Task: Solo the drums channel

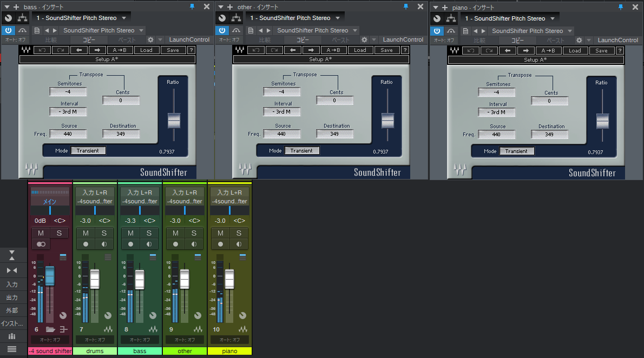Action: click(104, 233)
